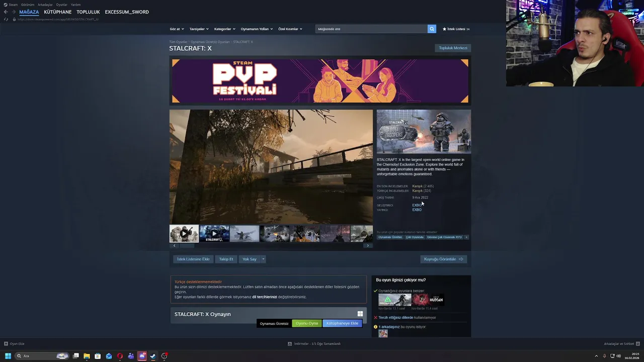The height and width of the screenshot is (362, 644).
Task: Open İstek Listesi with star icon
Action: click(x=456, y=29)
